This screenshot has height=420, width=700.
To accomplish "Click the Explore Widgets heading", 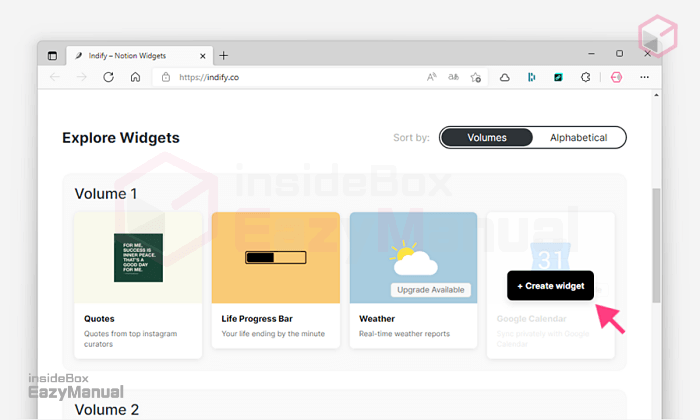I will pyautogui.click(x=121, y=138).
